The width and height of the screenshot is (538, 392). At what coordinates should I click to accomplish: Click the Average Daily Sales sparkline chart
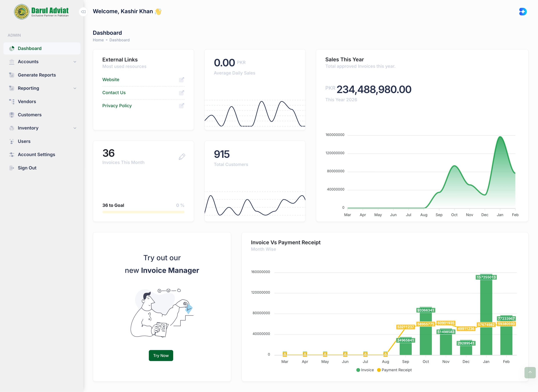tap(255, 113)
